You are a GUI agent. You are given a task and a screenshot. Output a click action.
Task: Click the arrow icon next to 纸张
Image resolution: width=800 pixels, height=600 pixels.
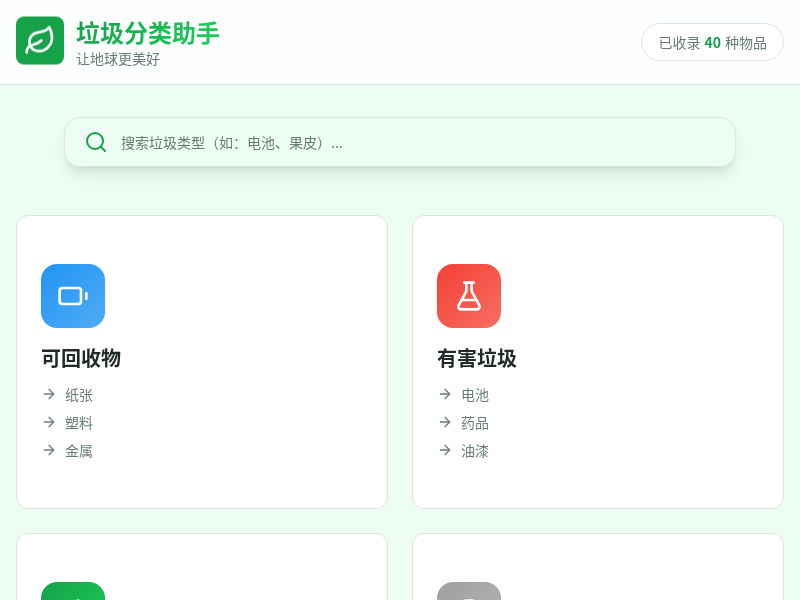tap(48, 395)
